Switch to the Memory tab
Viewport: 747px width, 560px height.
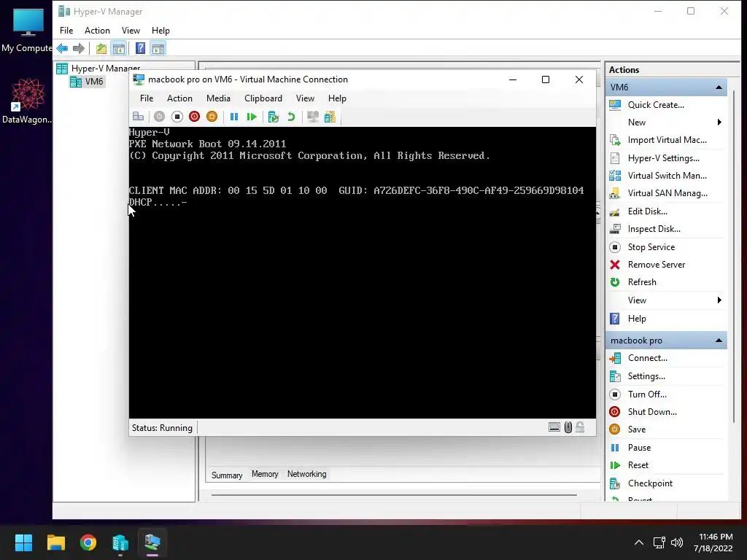click(x=265, y=474)
